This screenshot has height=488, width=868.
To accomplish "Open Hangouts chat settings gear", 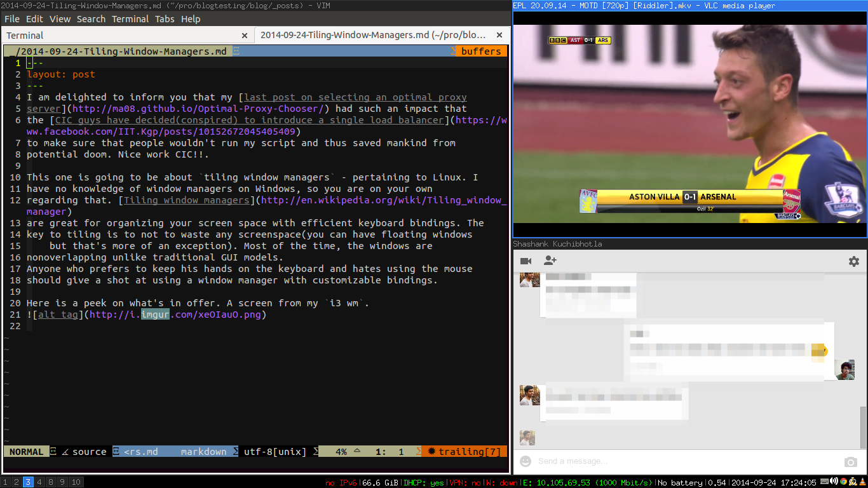I will pyautogui.click(x=853, y=261).
